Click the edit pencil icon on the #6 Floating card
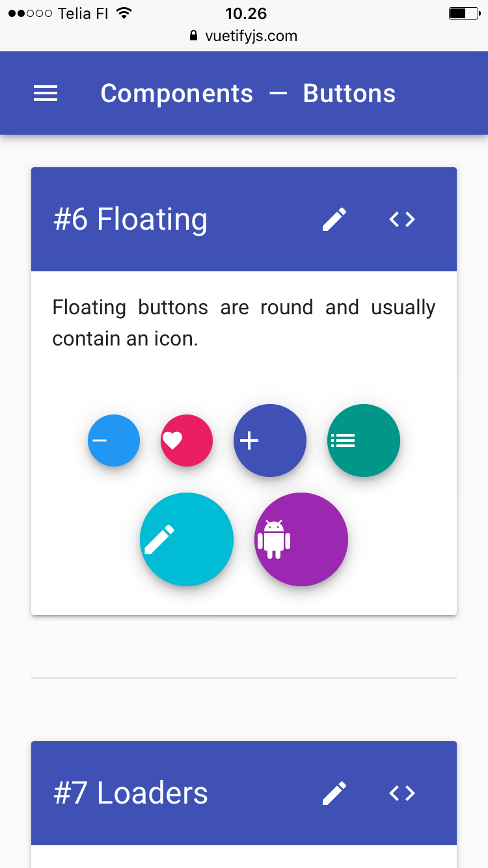 (x=334, y=219)
